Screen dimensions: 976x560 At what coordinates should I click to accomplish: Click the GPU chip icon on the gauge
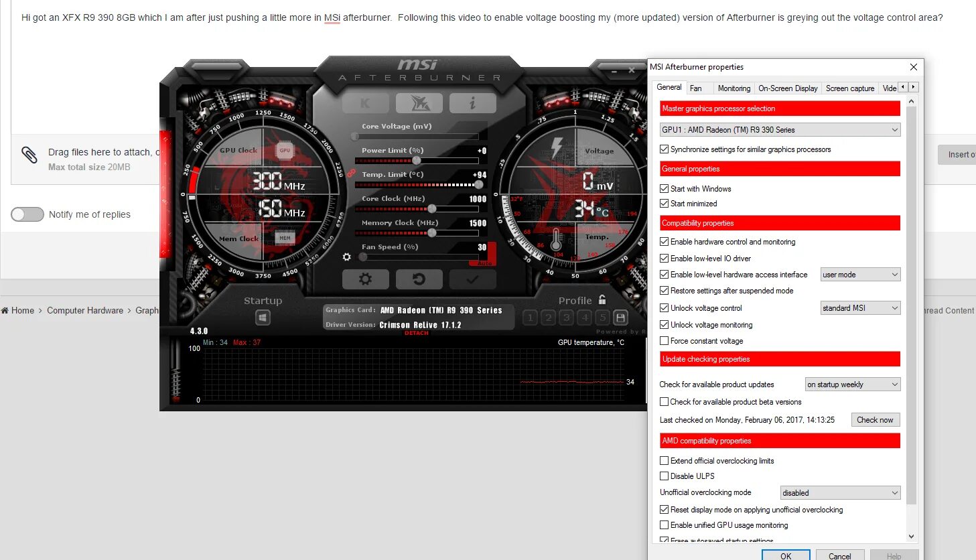(285, 151)
